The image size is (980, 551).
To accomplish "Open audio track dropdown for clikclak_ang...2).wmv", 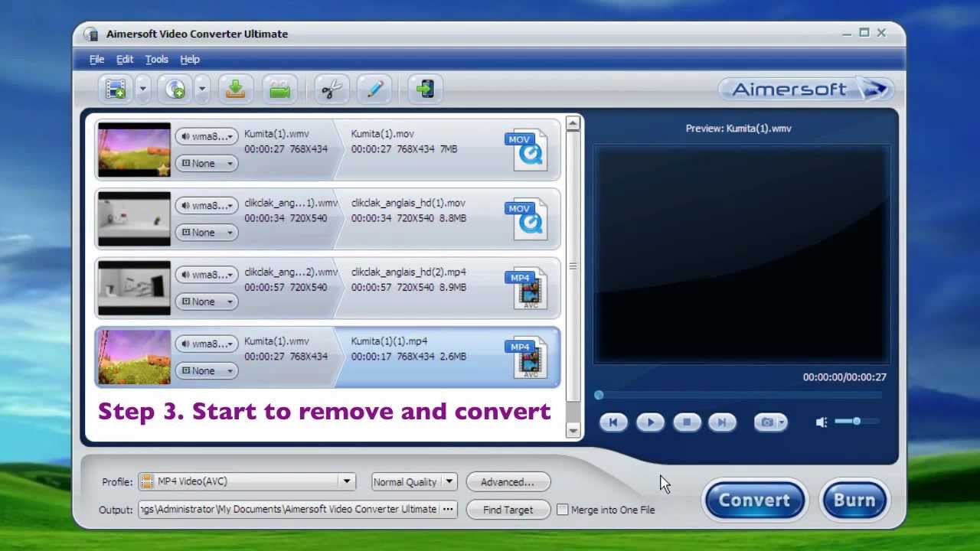I will (x=207, y=274).
